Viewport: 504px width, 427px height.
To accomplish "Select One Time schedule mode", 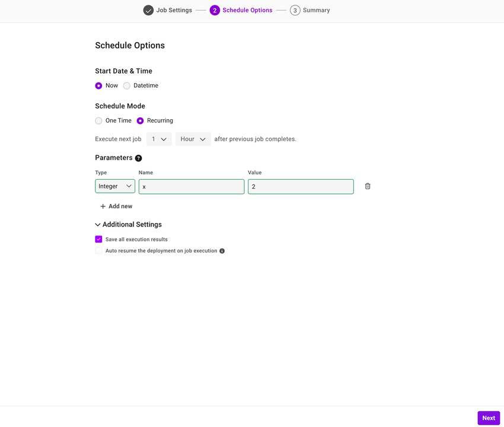I will point(98,120).
